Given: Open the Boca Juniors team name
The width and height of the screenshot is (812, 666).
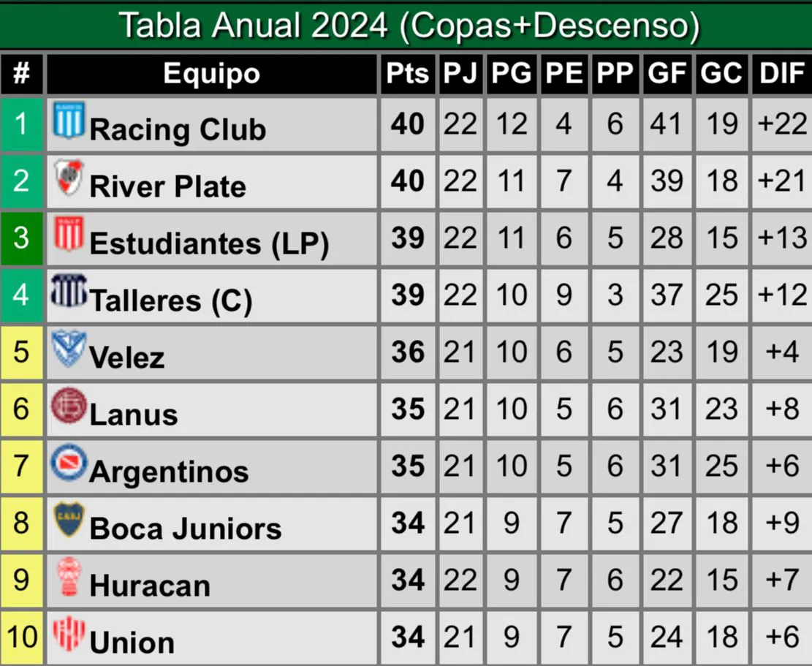Looking at the screenshot, I should pyautogui.click(x=185, y=529).
